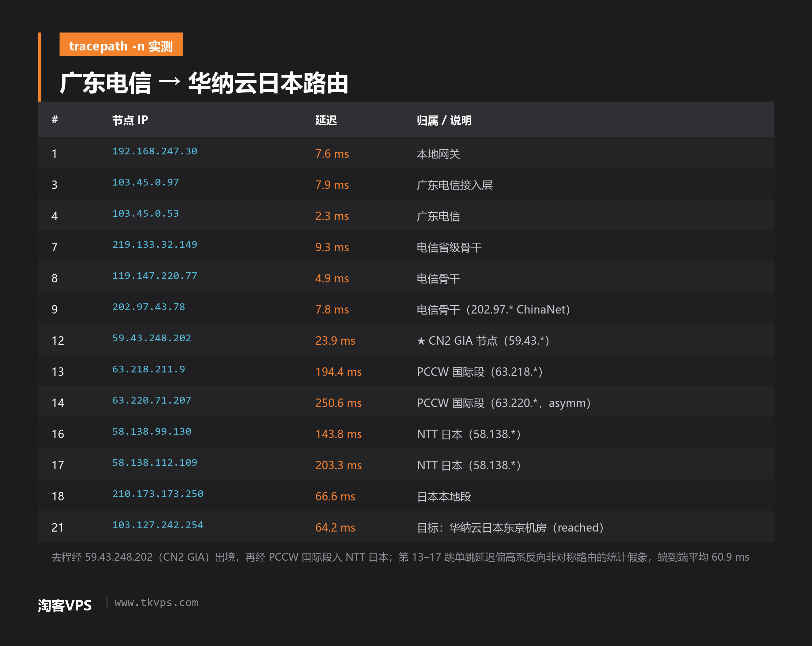Select IP 119.147.220.77

pos(155,276)
